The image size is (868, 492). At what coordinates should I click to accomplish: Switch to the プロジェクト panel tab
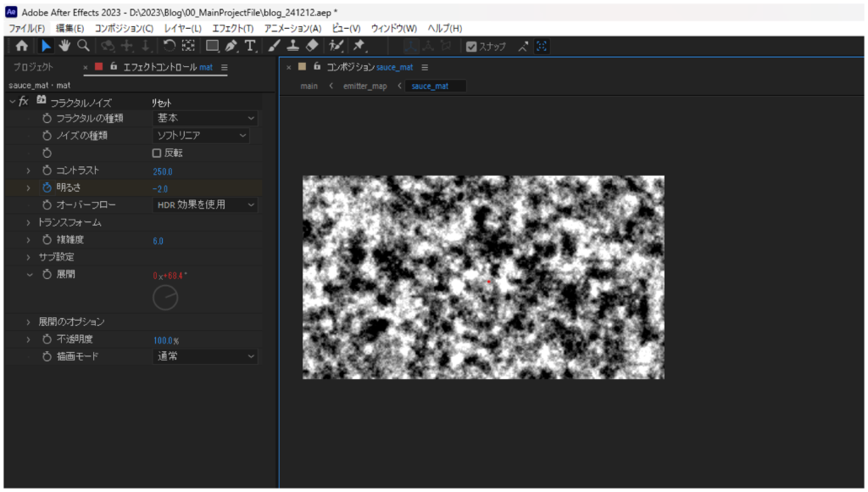click(x=33, y=67)
